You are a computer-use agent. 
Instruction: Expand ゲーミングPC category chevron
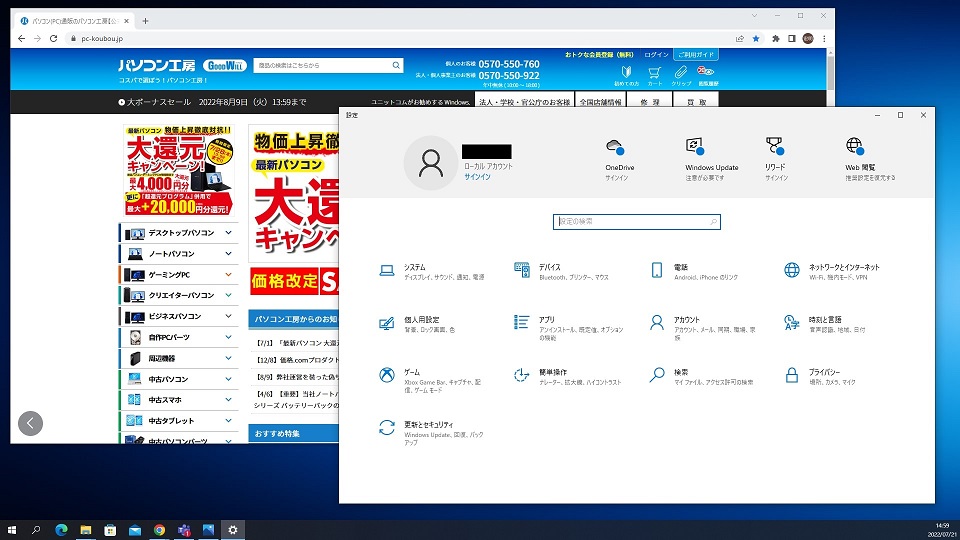(x=229, y=274)
